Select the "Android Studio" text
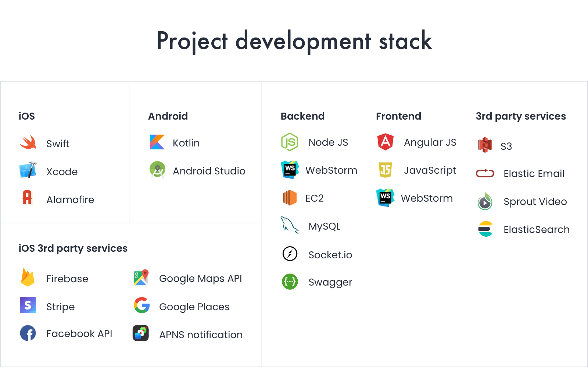The width and height of the screenshot is (588, 368). pos(209,171)
